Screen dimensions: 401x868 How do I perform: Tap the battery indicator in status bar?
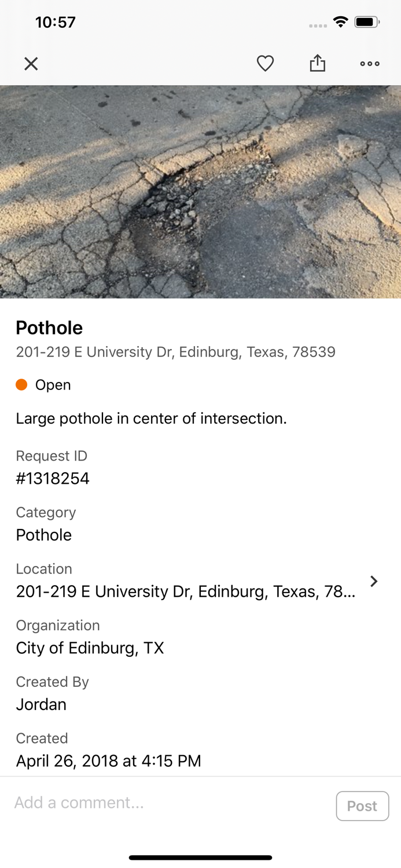tap(366, 21)
